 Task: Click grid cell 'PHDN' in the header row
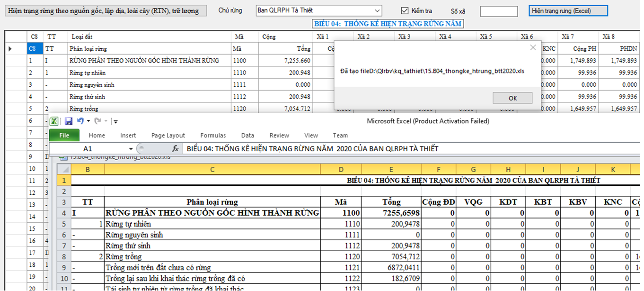619,49
